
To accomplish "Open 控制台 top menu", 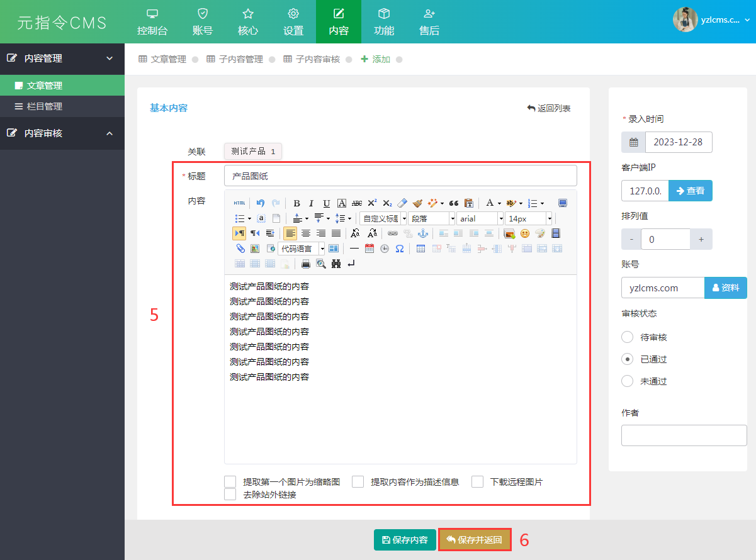I will [x=152, y=22].
